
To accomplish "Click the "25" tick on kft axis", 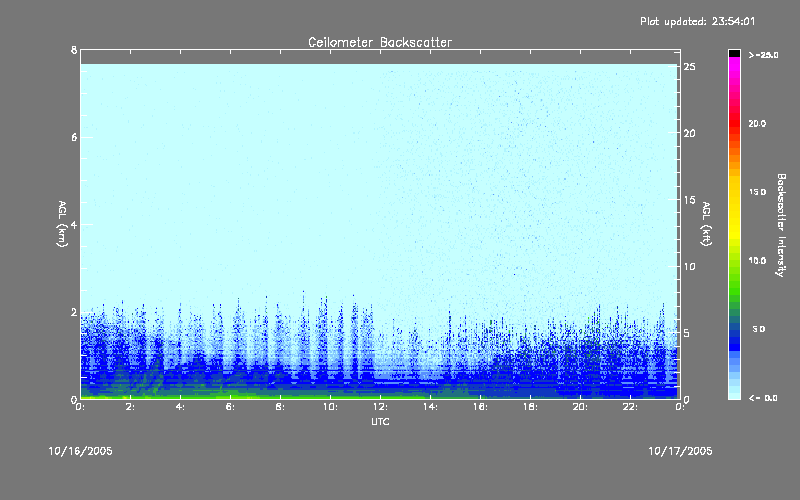I will click(x=689, y=67).
